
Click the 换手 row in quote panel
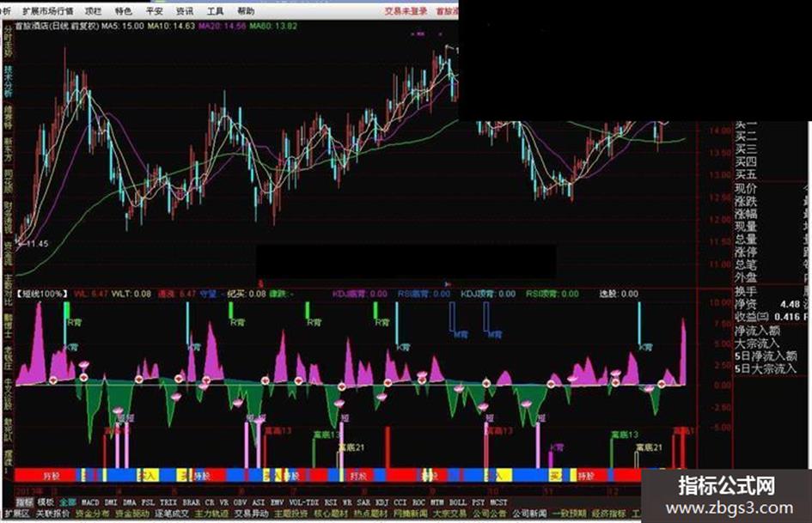[746, 291]
